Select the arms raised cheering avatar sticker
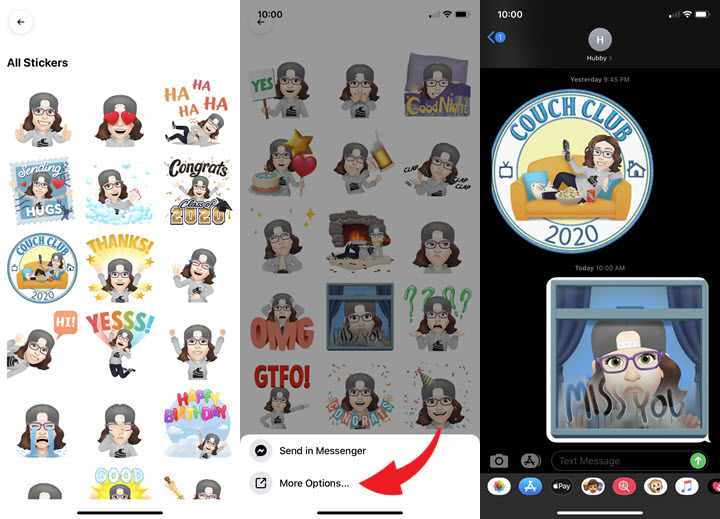Image resolution: width=720 pixels, height=519 pixels. [x=197, y=352]
